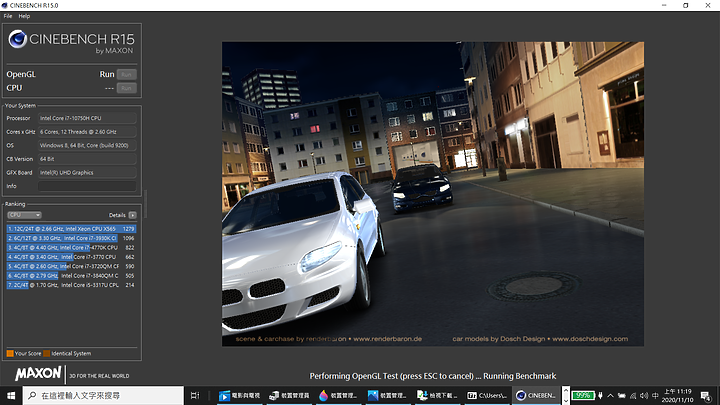Switch to the taskbar app with the paint-drop icon
The height and width of the screenshot is (405, 720).
click(338, 395)
